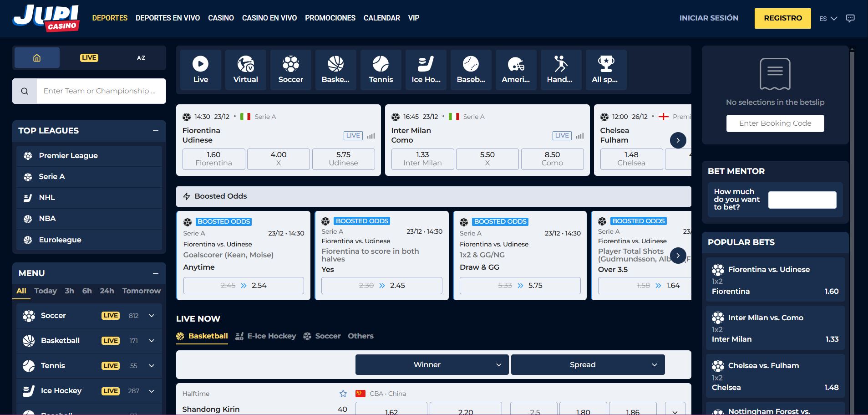Select the Soccer live now tab

(322, 336)
